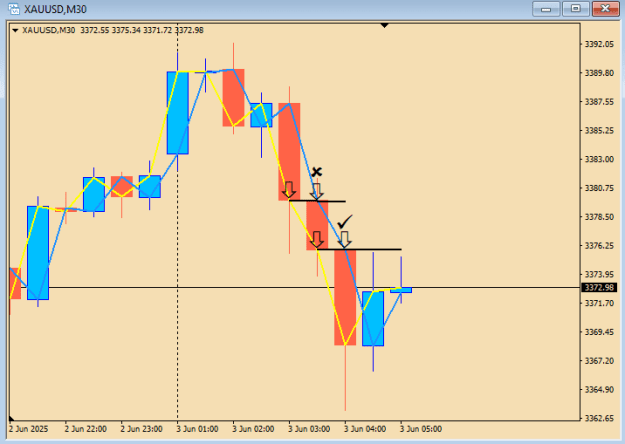
Task: Click price scale value 3392.05
Action: click(599, 44)
